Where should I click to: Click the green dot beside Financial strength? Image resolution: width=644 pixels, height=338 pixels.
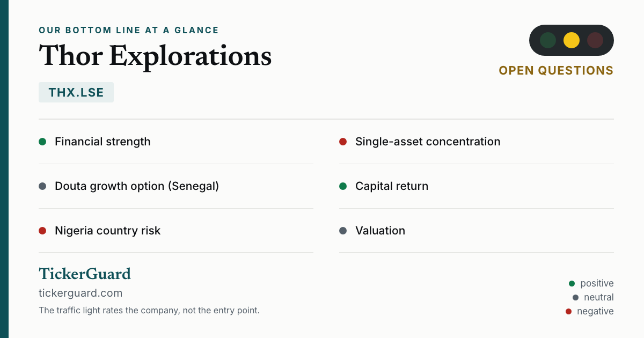[42, 142]
